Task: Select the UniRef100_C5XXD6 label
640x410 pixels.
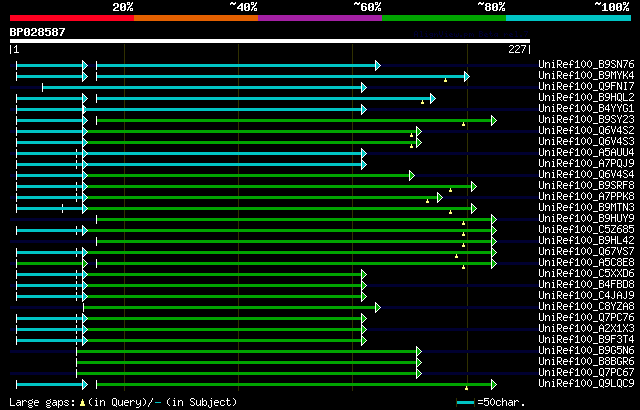Action: point(586,274)
